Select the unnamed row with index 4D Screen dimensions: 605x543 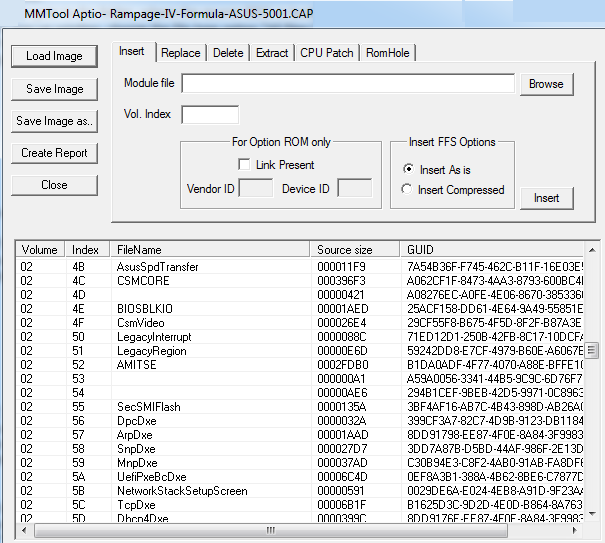300,295
